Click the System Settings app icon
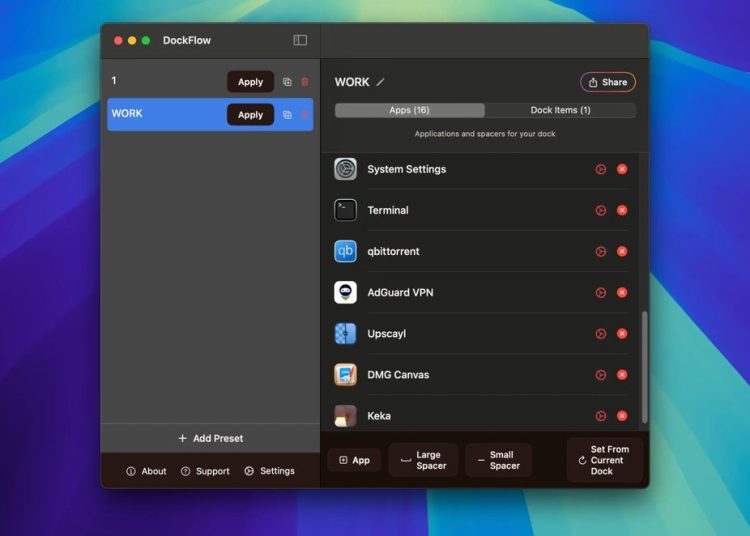 tap(345, 169)
